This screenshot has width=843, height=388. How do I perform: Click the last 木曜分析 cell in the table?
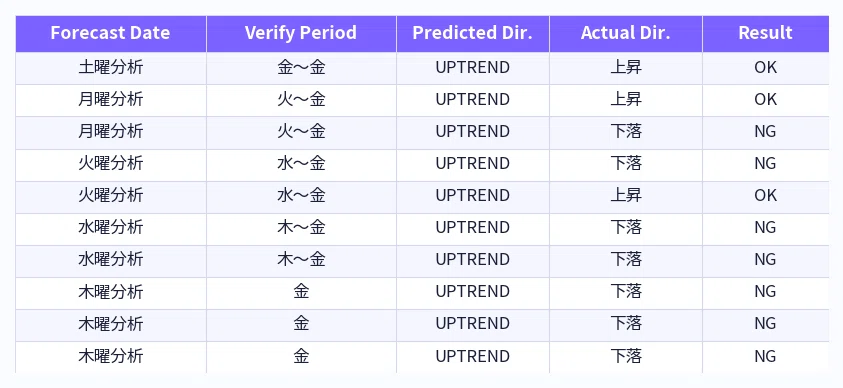tap(111, 356)
